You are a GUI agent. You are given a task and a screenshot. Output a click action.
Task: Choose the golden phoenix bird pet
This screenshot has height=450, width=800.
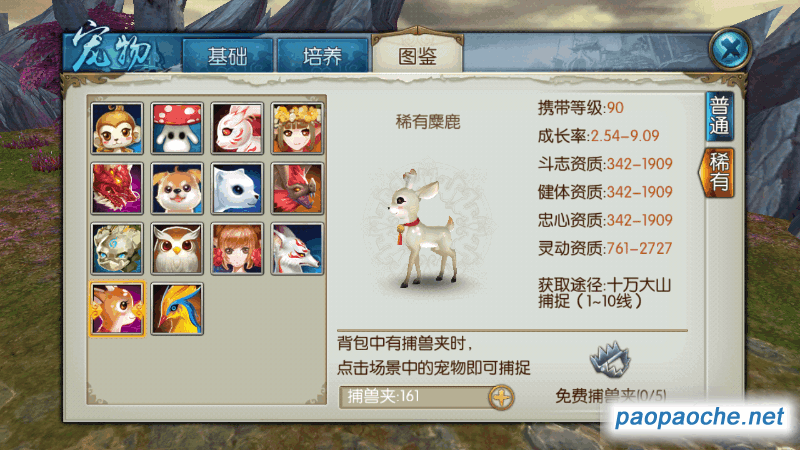pyautogui.click(x=177, y=309)
